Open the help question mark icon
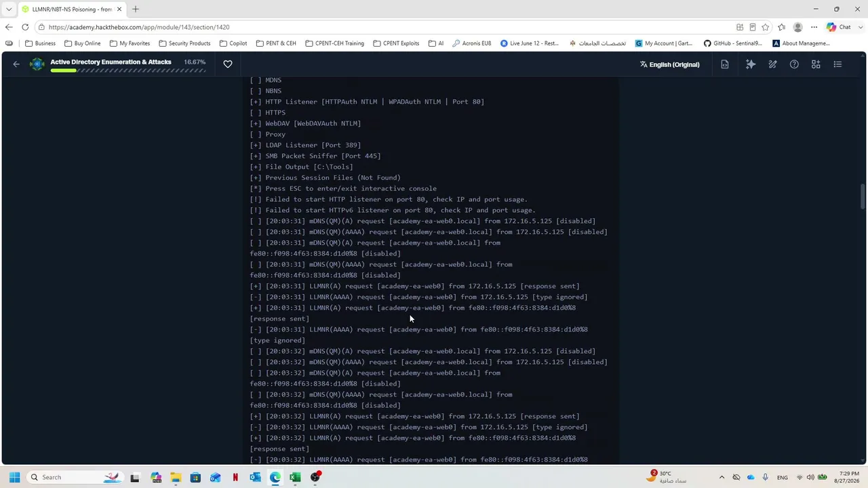Viewport: 868px width, 488px height. (794, 64)
